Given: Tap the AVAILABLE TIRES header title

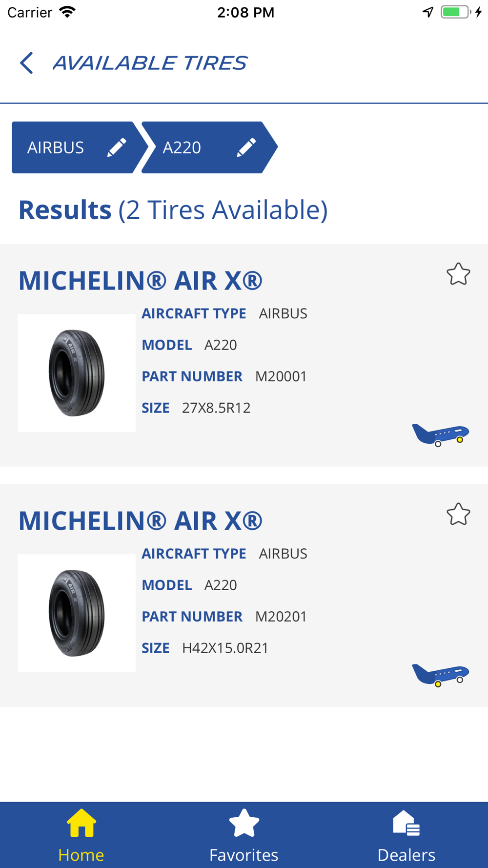Looking at the screenshot, I should (x=150, y=63).
